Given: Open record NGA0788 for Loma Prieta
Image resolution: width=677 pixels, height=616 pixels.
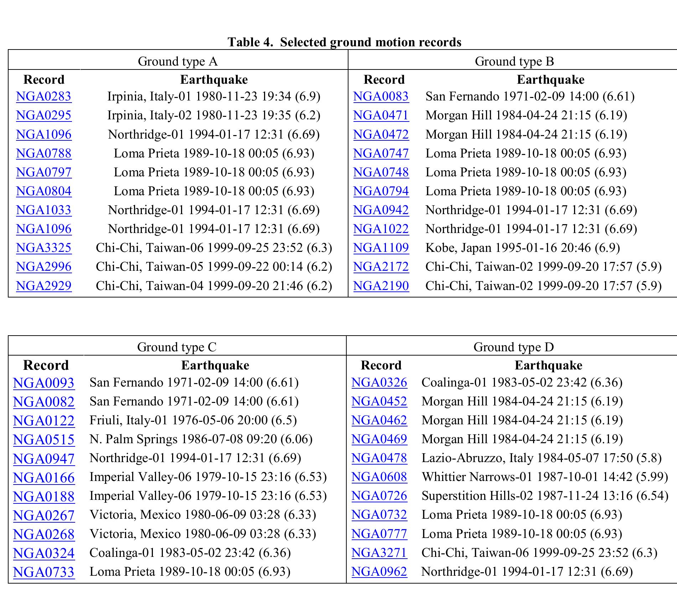Looking at the screenshot, I should pos(43,153).
